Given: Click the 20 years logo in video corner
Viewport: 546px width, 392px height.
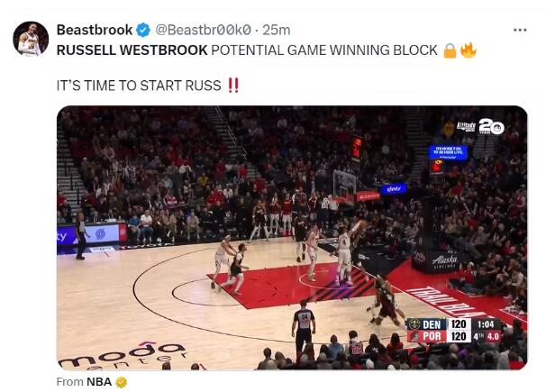Looking at the screenshot, I should (x=491, y=126).
